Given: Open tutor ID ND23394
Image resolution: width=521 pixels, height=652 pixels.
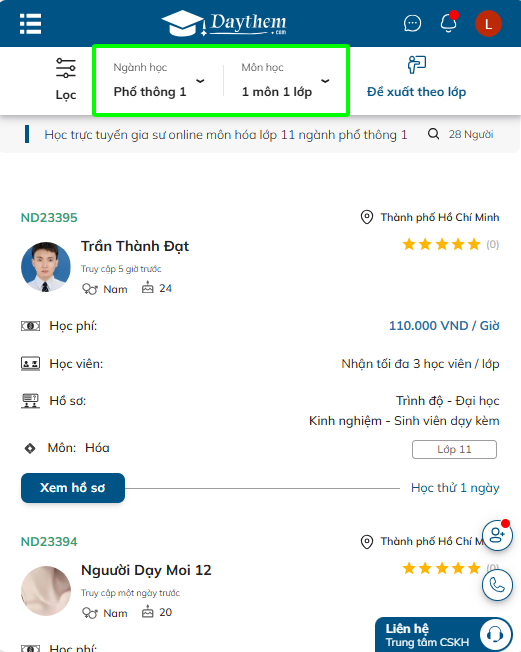Looking at the screenshot, I should coord(49,541).
